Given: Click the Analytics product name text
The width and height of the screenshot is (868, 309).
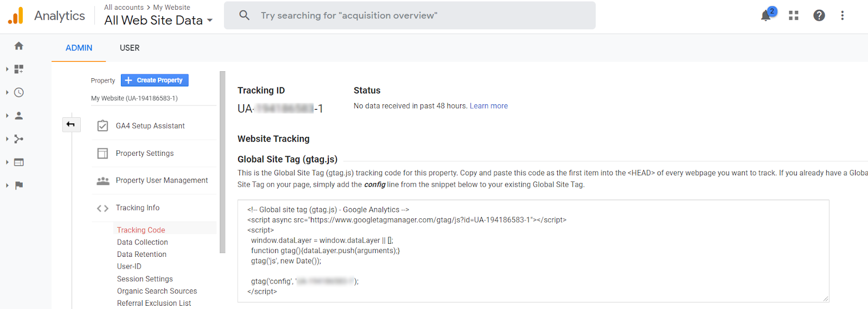Looking at the screenshot, I should coord(60,16).
